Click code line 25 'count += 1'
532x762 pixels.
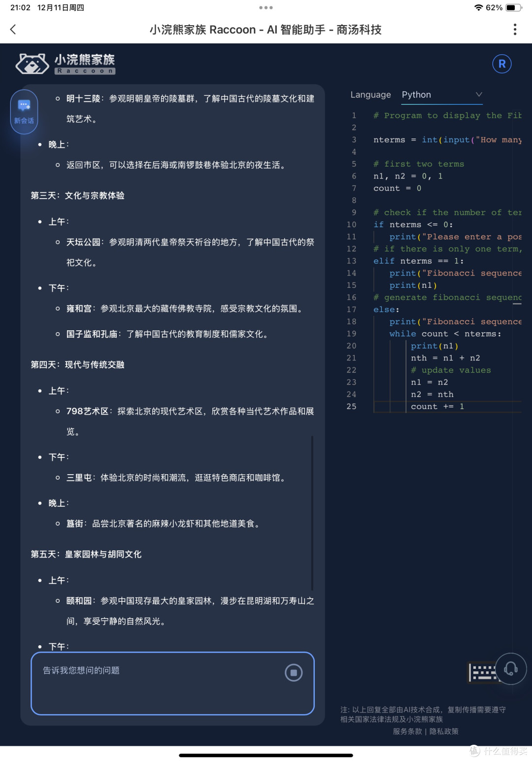pos(437,407)
